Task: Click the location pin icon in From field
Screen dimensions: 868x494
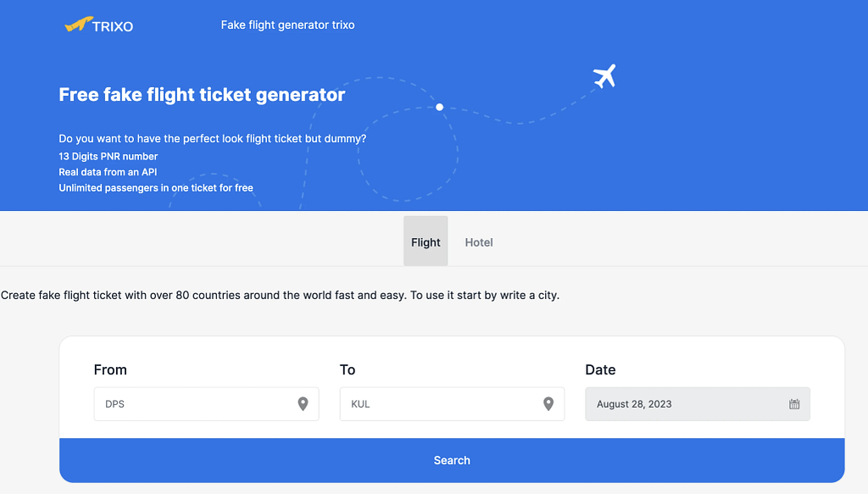Action: click(x=303, y=404)
